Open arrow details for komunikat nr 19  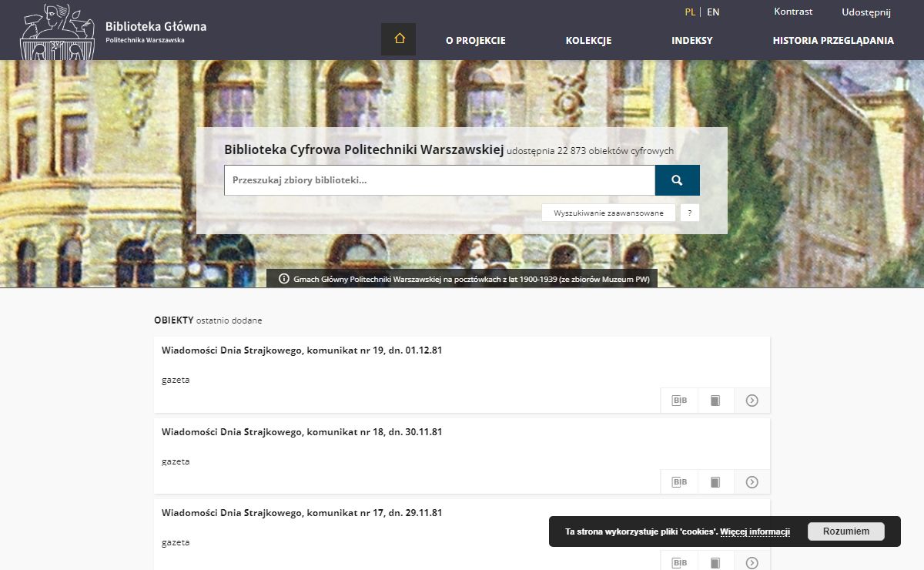tap(752, 401)
